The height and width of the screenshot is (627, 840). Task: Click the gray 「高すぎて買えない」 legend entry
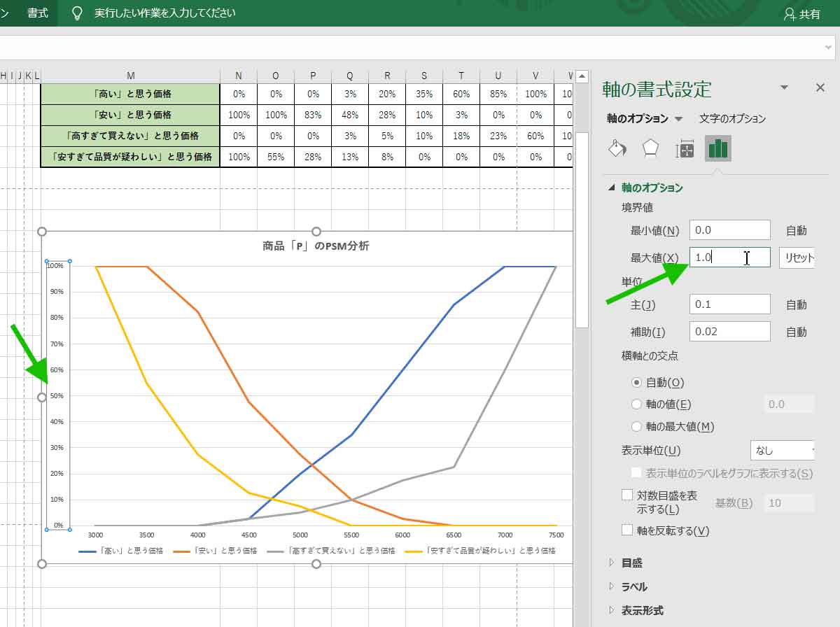click(331, 551)
